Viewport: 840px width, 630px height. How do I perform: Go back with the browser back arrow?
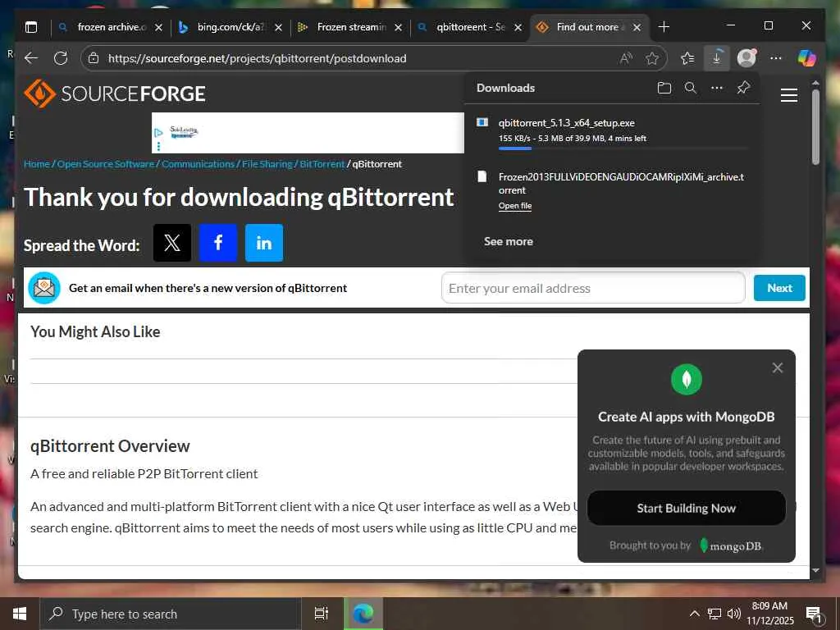point(31,58)
